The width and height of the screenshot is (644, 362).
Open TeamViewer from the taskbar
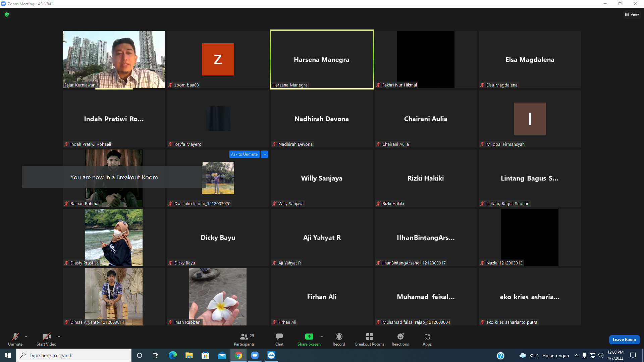271,355
